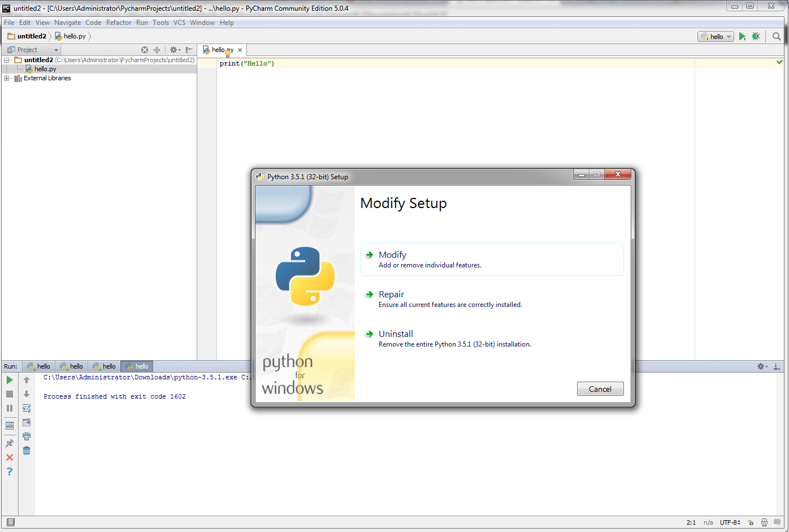This screenshot has width=789, height=532.
Task: Pick Uninstall in Python Setup dialog
Action: (x=396, y=334)
